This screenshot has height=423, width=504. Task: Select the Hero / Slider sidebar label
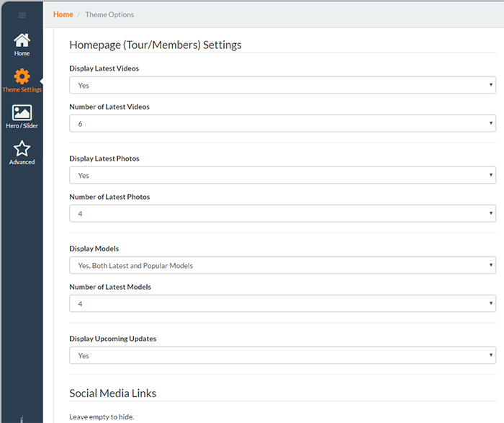click(x=22, y=126)
